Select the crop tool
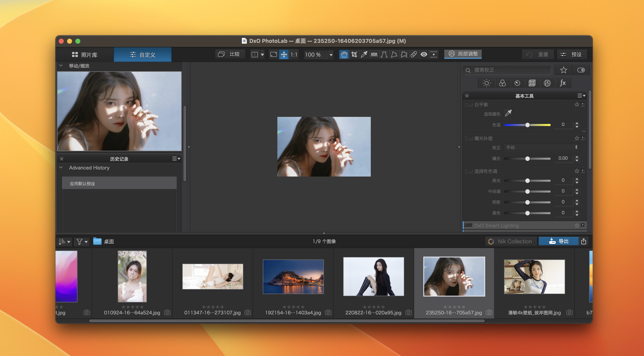The width and height of the screenshot is (644, 356). coord(354,54)
